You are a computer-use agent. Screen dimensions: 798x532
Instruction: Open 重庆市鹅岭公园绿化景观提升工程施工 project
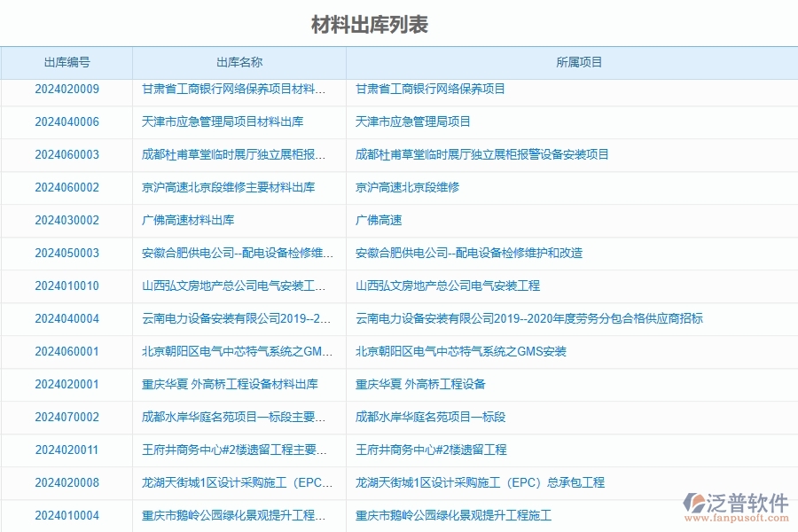tap(452, 515)
